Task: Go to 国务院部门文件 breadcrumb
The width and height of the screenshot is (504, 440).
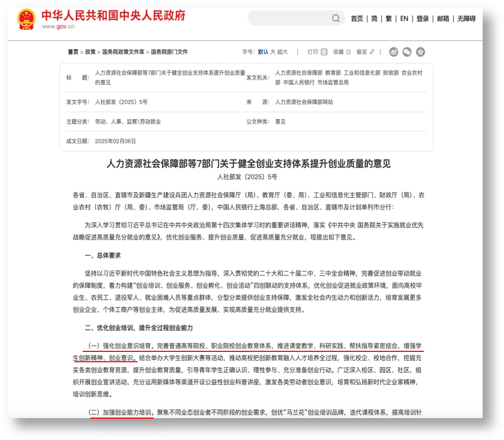Action: [170, 52]
